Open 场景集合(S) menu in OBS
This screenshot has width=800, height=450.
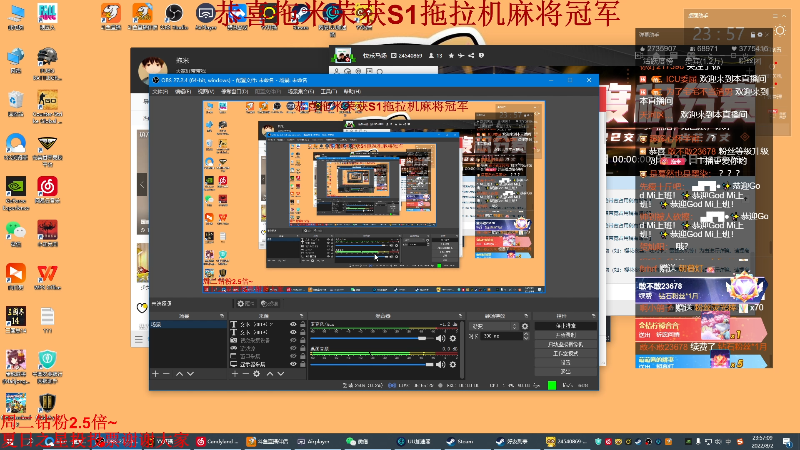(x=301, y=92)
